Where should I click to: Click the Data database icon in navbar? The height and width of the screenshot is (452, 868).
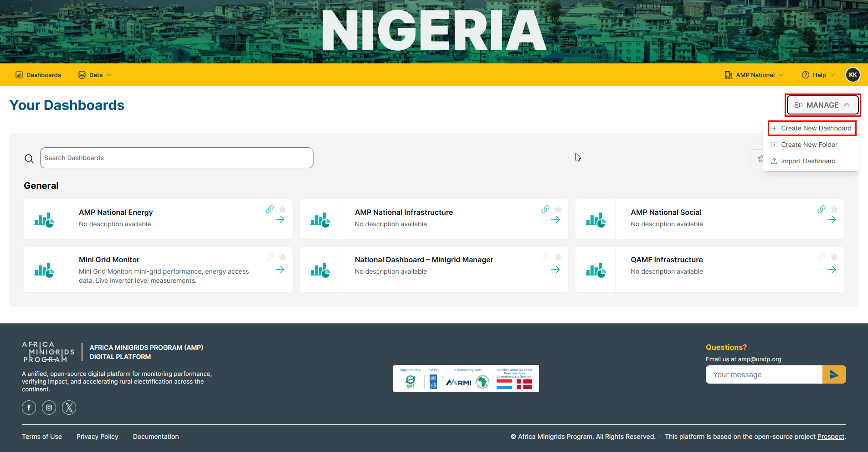tap(82, 75)
